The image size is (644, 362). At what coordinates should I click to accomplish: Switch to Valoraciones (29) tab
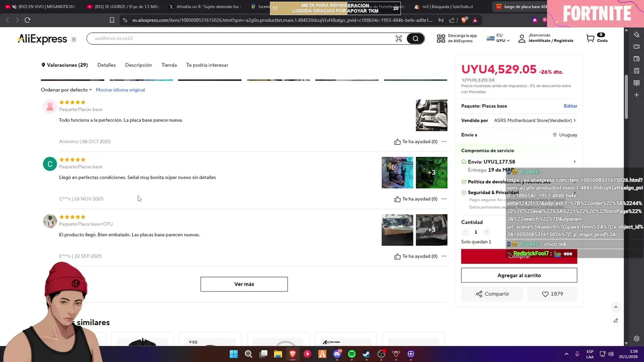64,65
